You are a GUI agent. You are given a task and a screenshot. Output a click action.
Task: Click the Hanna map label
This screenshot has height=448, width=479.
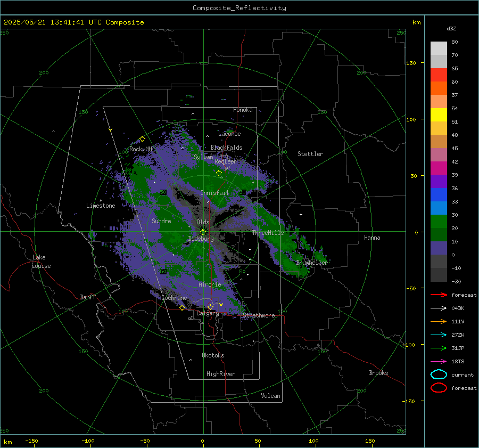pos(372,238)
